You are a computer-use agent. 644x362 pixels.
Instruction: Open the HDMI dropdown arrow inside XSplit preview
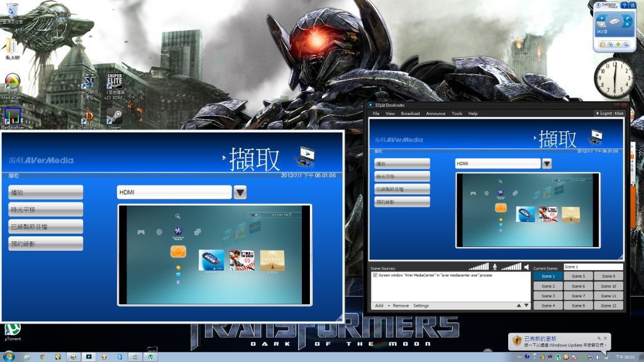(x=547, y=164)
